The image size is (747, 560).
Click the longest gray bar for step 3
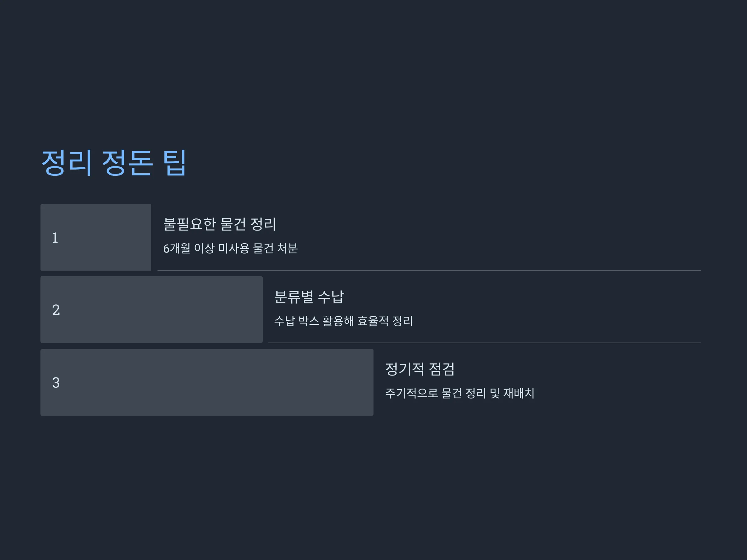pos(207,382)
